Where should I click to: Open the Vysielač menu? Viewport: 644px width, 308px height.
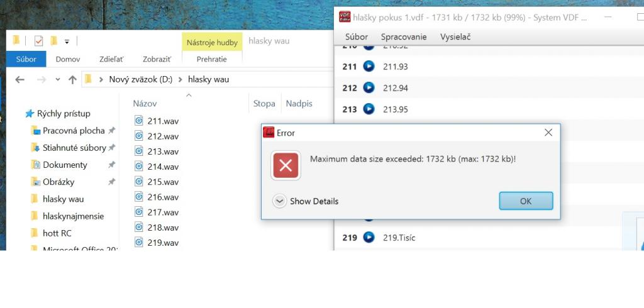(x=455, y=36)
